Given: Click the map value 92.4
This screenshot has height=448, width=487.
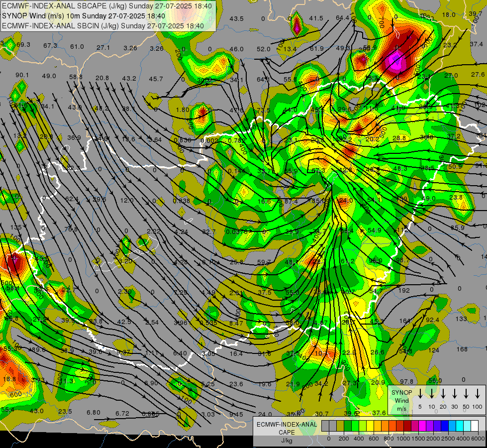Looking at the screenshot, I should (x=432, y=320).
